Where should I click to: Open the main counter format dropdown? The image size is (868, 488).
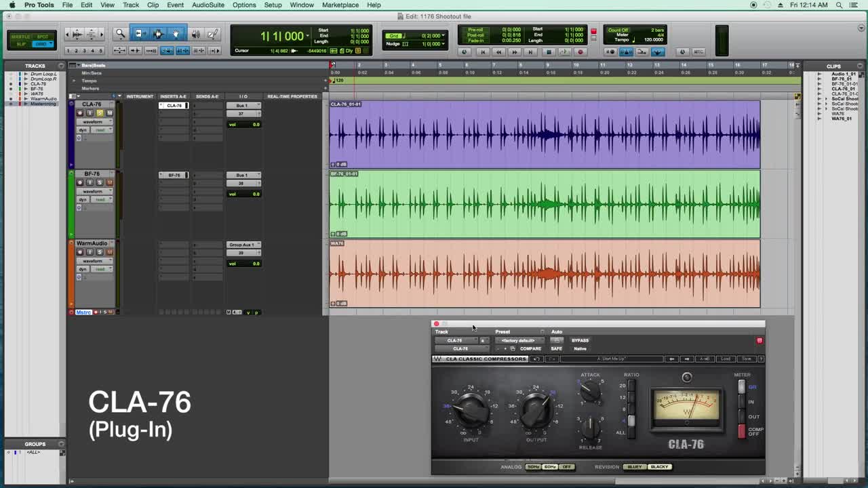point(308,36)
